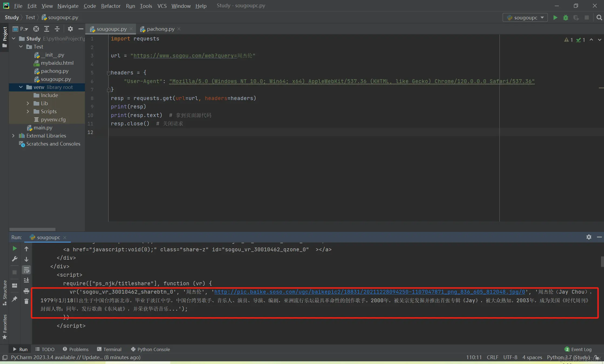Viewport: 604px width, 364px height.
Task: Click the Project panel horizontal scrollbar
Action: [x=32, y=229]
